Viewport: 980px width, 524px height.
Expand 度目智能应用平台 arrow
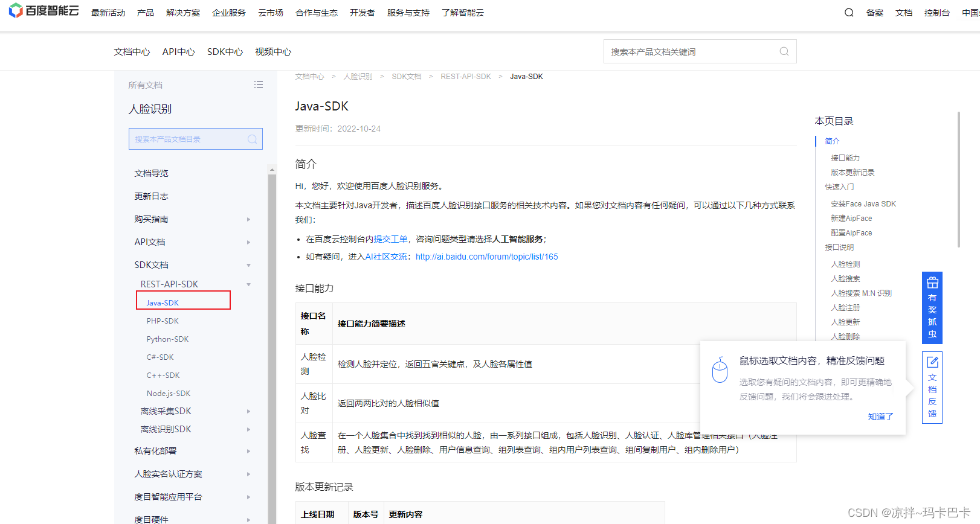click(x=248, y=497)
